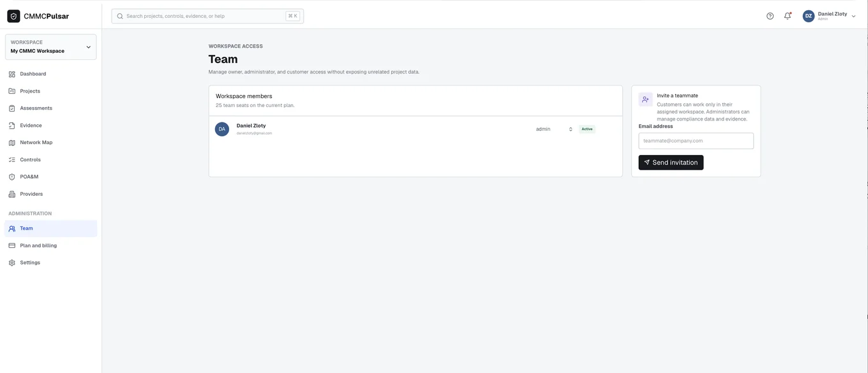Focus the Email address input field
Viewport: 868px width, 373px height.
696,141
